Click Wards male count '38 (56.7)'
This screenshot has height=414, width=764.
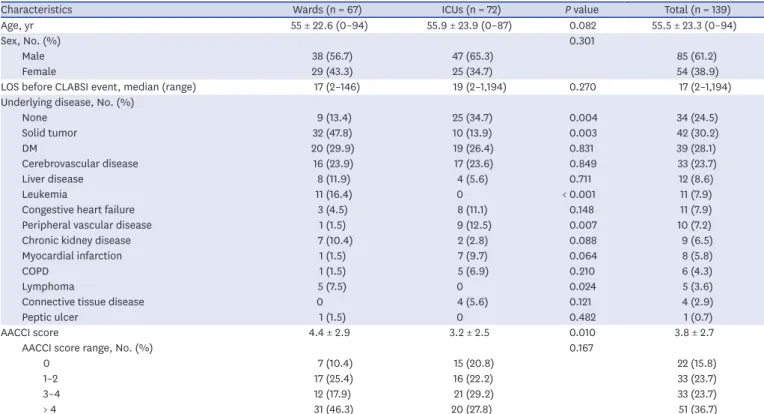click(332, 56)
